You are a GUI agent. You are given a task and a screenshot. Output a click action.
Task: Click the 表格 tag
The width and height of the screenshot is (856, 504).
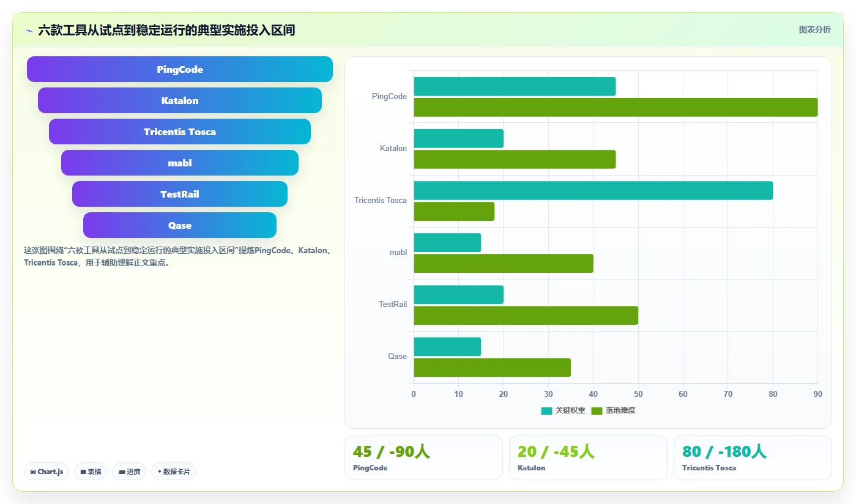click(x=91, y=472)
